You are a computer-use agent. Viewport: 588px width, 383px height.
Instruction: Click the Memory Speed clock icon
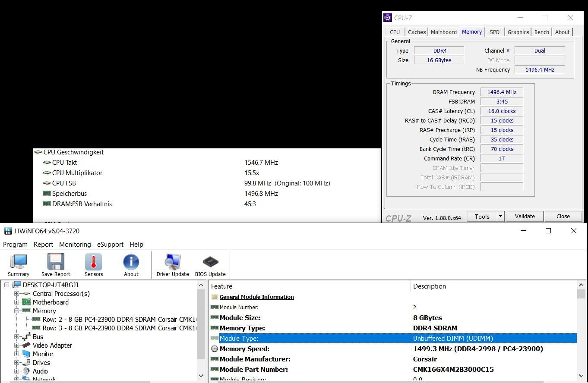point(215,348)
